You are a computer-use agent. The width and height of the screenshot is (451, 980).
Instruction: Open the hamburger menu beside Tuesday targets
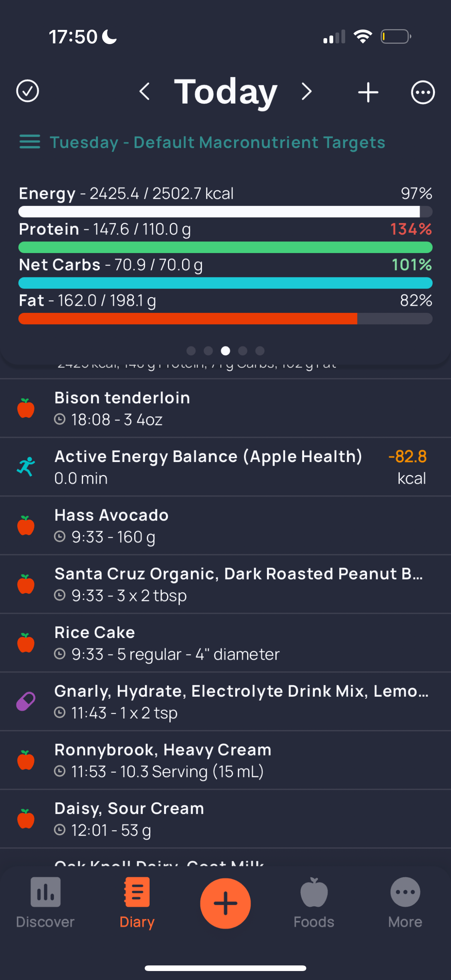click(30, 142)
